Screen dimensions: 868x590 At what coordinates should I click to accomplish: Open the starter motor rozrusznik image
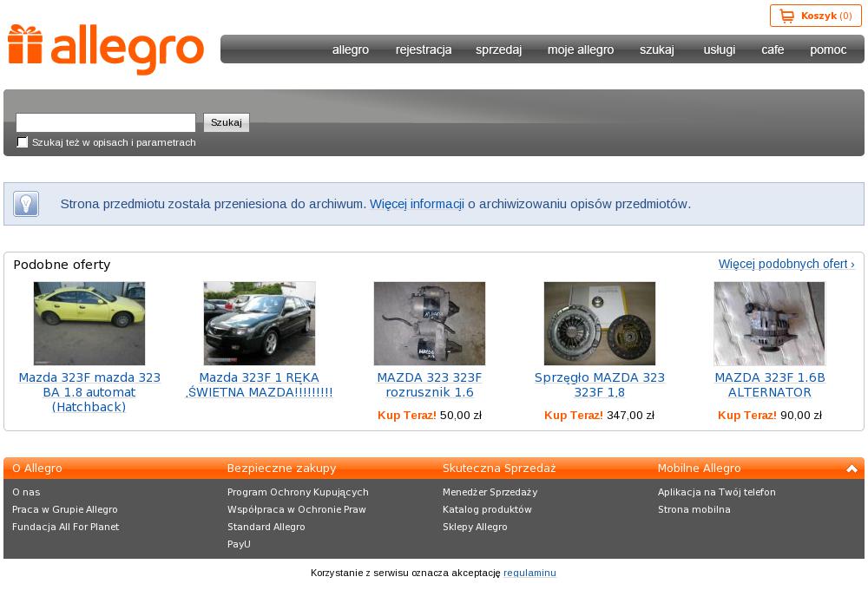click(x=430, y=324)
